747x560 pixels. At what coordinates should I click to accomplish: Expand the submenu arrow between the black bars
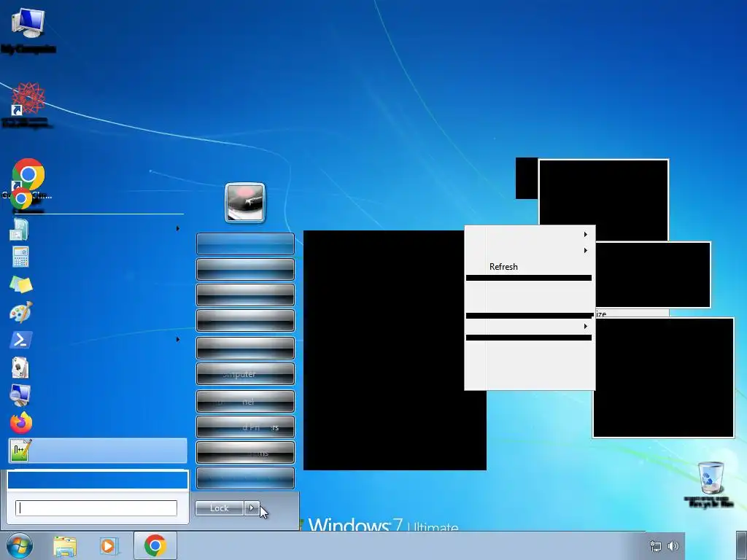[x=586, y=326]
